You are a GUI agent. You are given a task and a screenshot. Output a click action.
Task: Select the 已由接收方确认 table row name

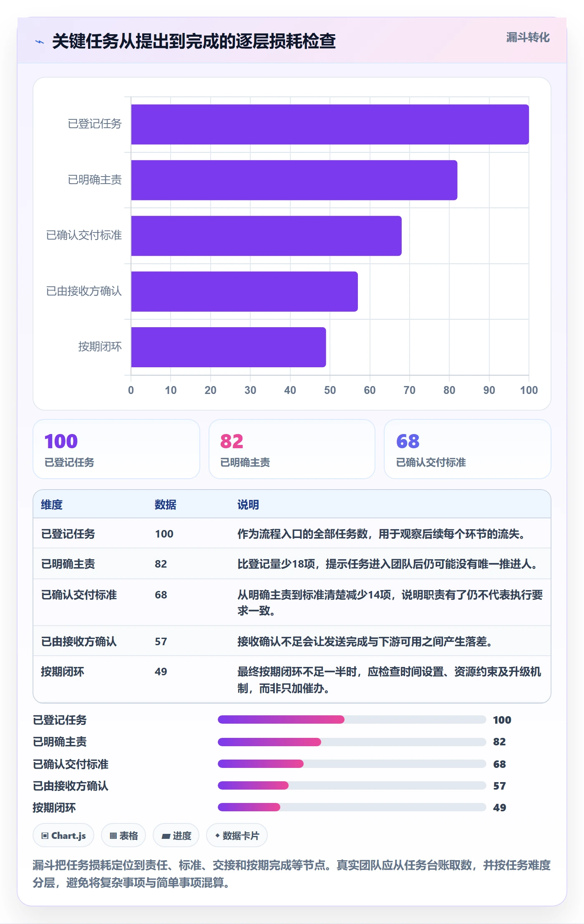[79, 641]
